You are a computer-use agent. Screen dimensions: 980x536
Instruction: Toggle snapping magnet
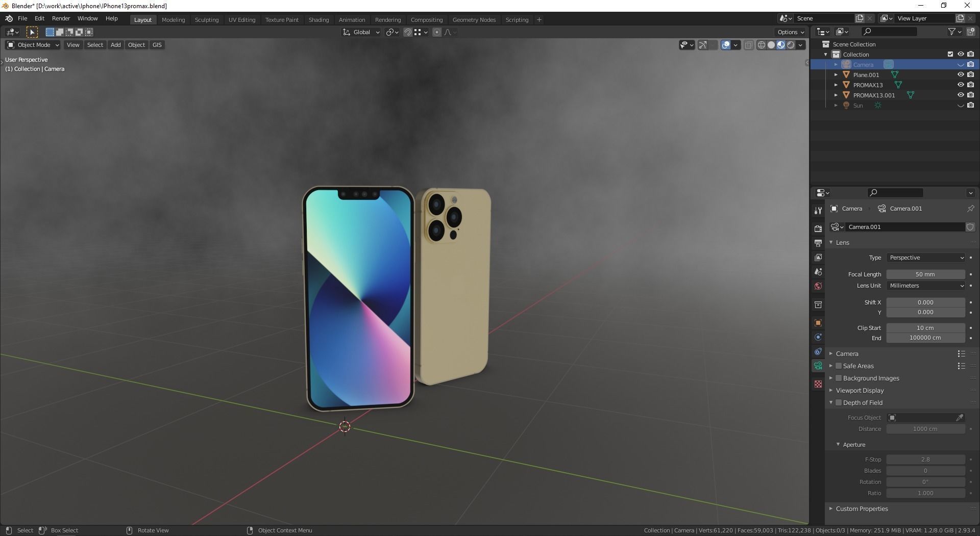pos(408,32)
